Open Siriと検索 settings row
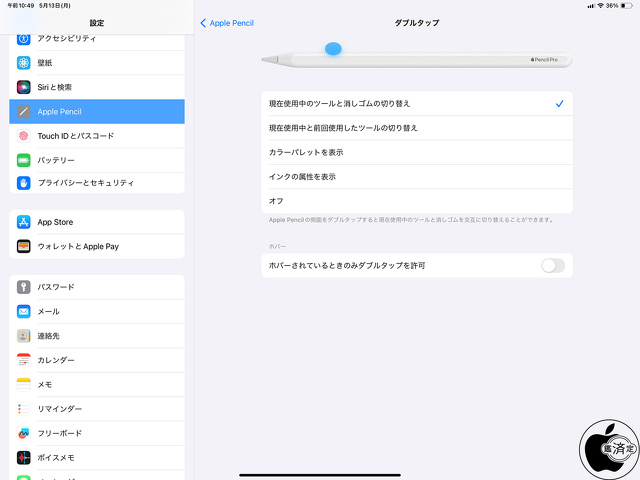640x480 pixels. pos(97,87)
